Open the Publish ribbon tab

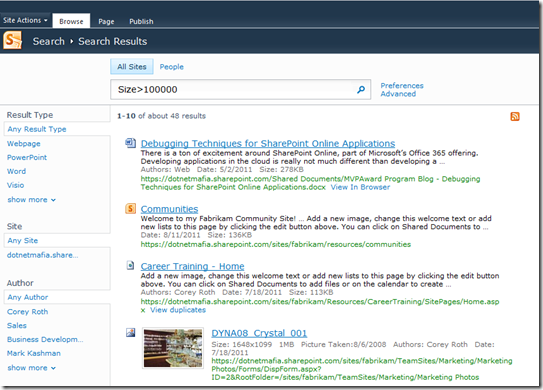(141, 21)
